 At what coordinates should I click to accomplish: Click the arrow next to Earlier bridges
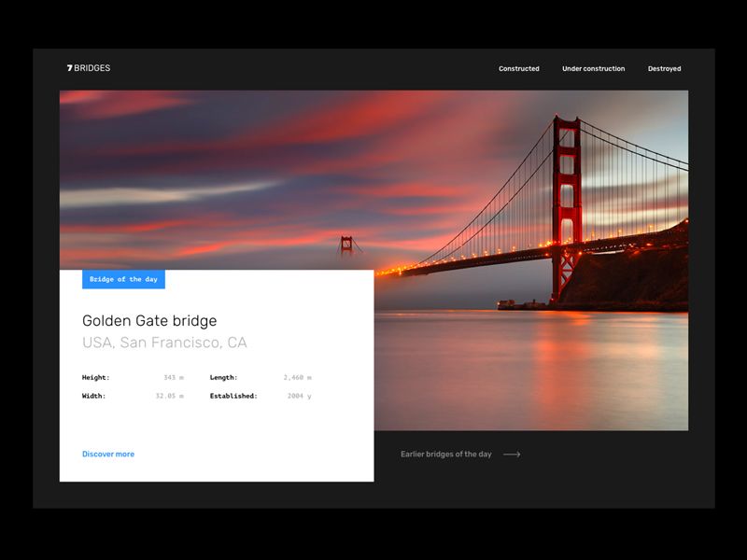[511, 455]
